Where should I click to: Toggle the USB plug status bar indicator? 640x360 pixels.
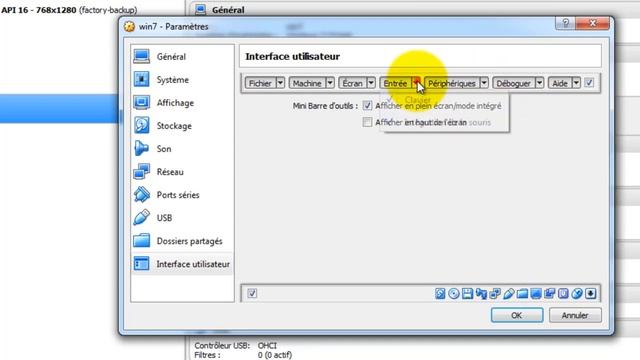pyautogui.click(x=509, y=293)
